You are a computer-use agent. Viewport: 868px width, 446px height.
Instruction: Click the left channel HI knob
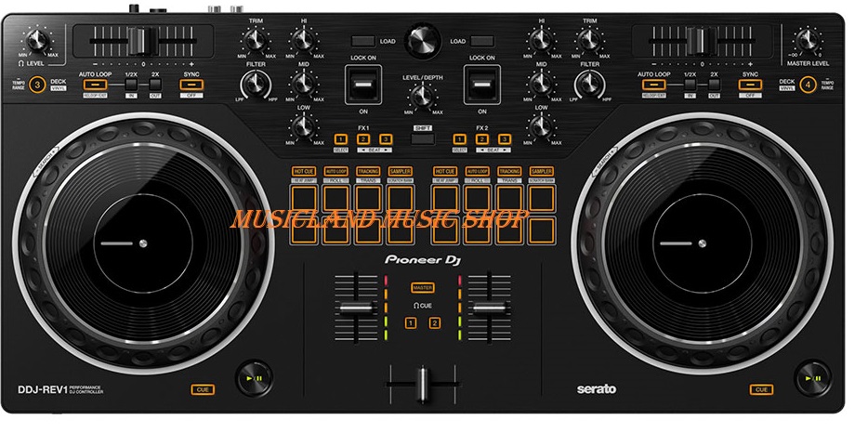tap(303, 40)
